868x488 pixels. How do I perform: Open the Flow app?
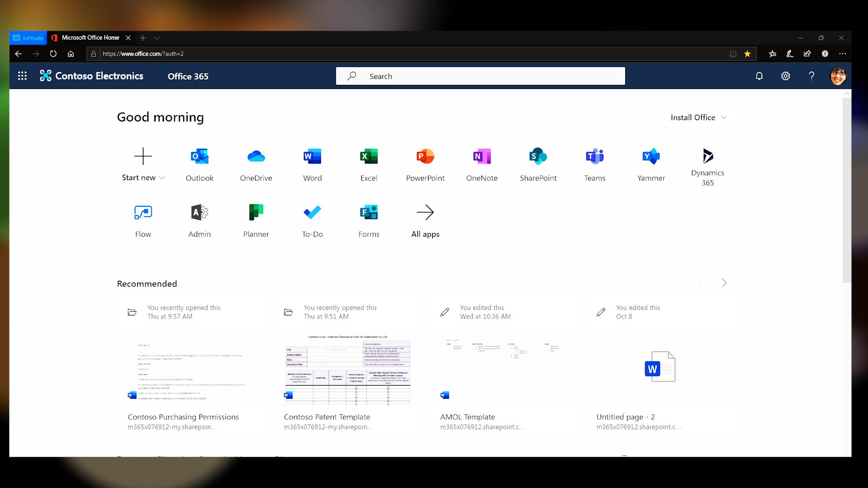click(x=143, y=221)
